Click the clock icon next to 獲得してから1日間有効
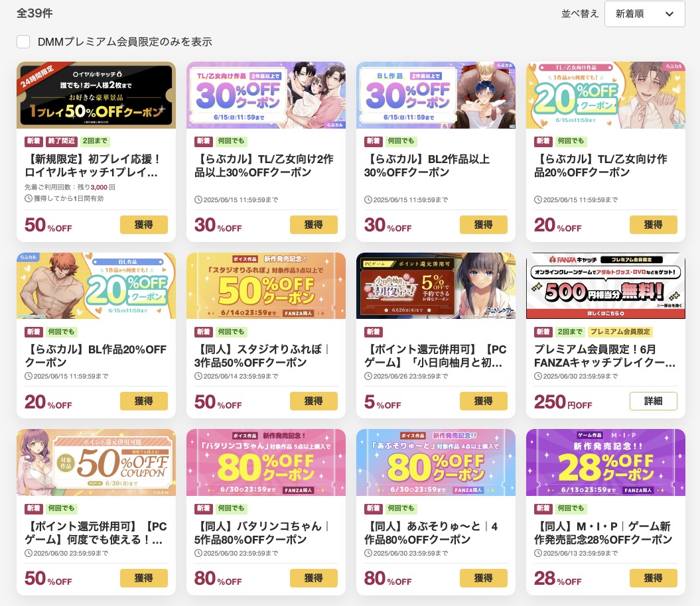The image size is (700, 606). [29, 198]
